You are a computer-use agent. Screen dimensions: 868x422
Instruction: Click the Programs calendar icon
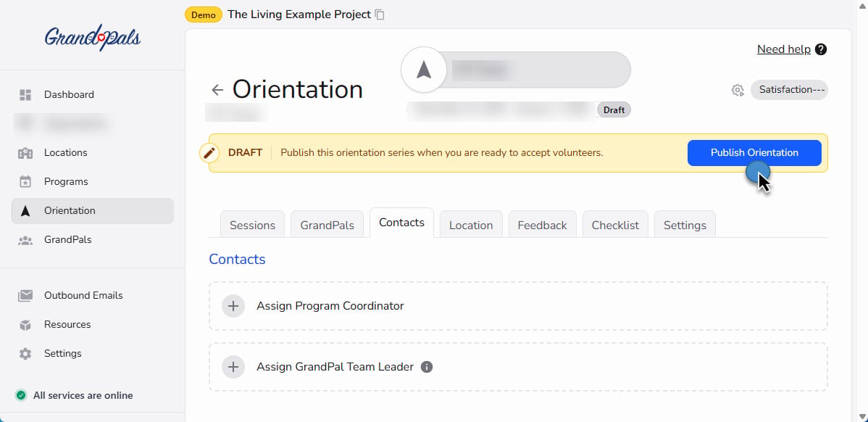pyautogui.click(x=25, y=182)
